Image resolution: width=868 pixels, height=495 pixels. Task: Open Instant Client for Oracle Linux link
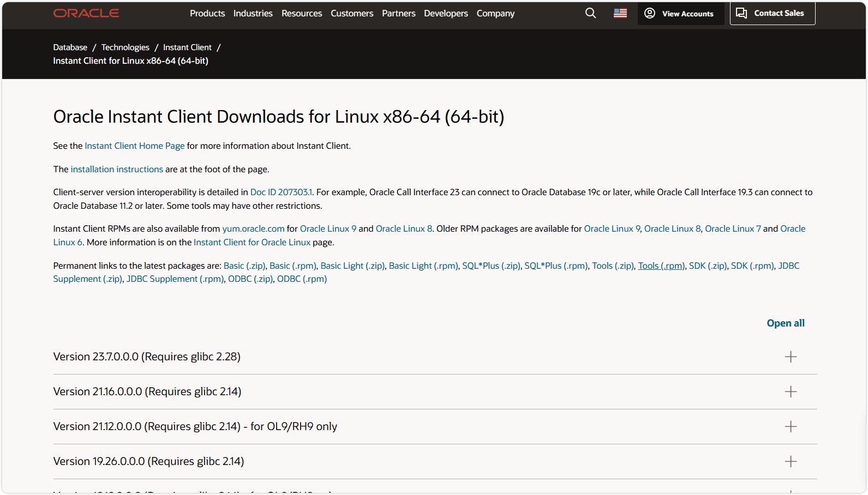tap(252, 242)
